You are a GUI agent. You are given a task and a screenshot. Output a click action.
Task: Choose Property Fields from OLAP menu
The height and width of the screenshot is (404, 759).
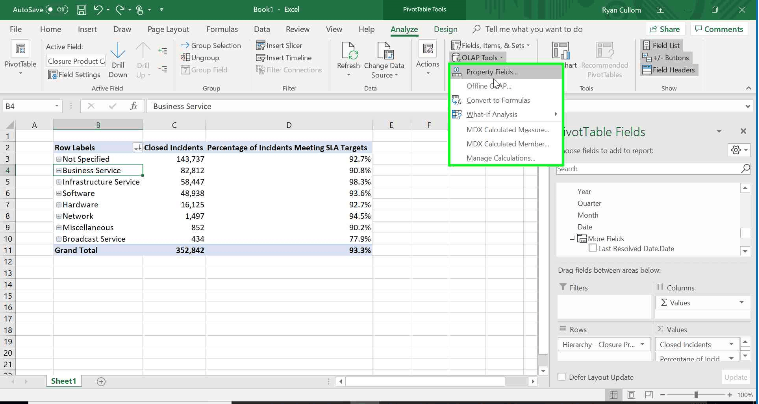pos(492,72)
